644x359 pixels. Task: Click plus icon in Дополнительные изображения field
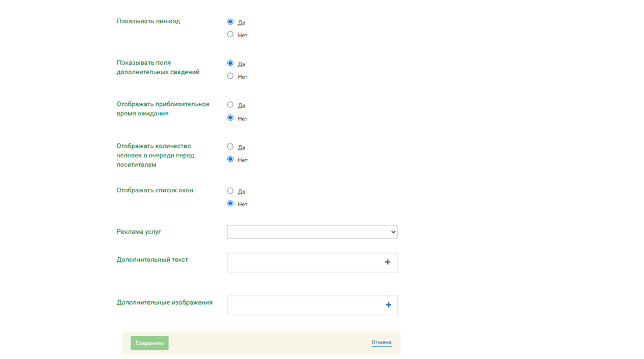(388, 305)
